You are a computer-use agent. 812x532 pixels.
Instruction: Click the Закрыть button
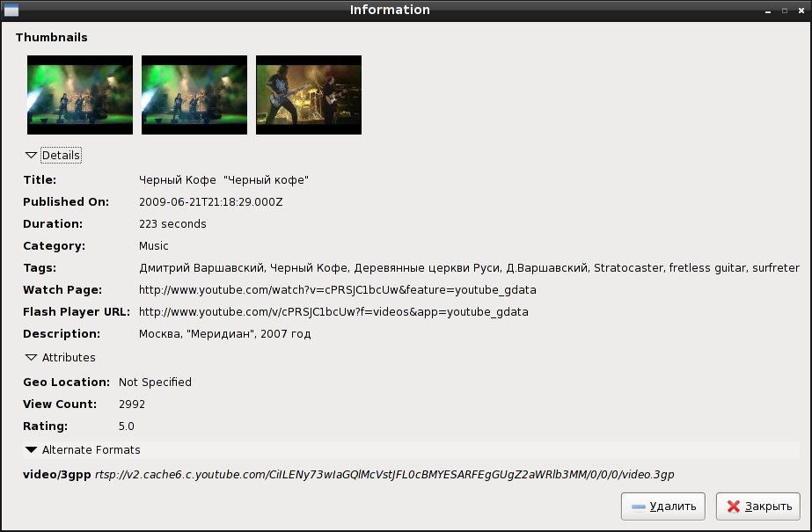coord(758,506)
